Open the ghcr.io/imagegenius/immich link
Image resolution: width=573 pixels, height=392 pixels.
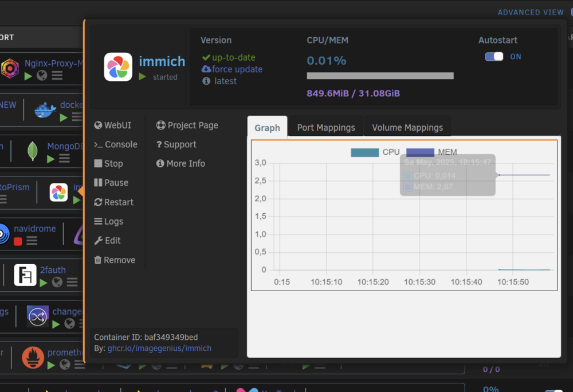pos(159,348)
